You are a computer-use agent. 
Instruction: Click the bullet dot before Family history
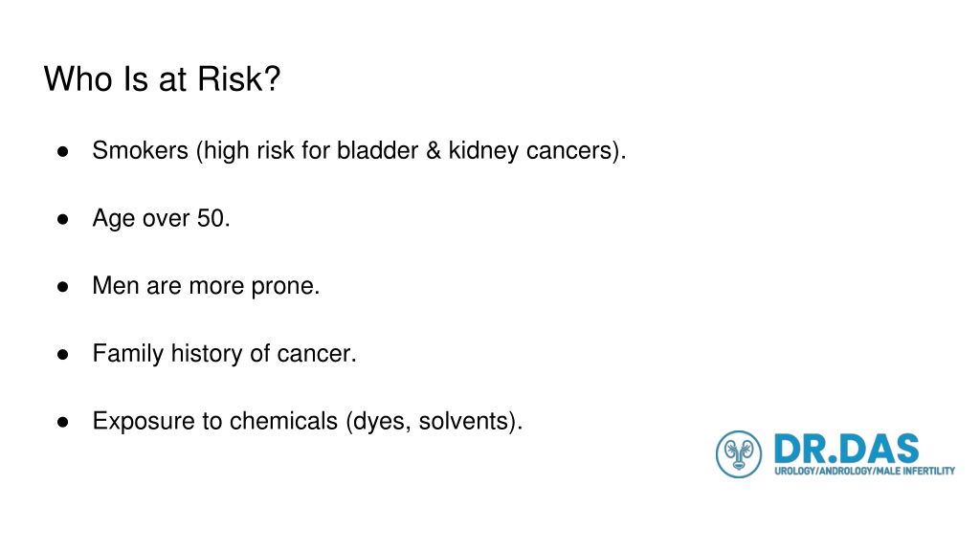point(62,354)
